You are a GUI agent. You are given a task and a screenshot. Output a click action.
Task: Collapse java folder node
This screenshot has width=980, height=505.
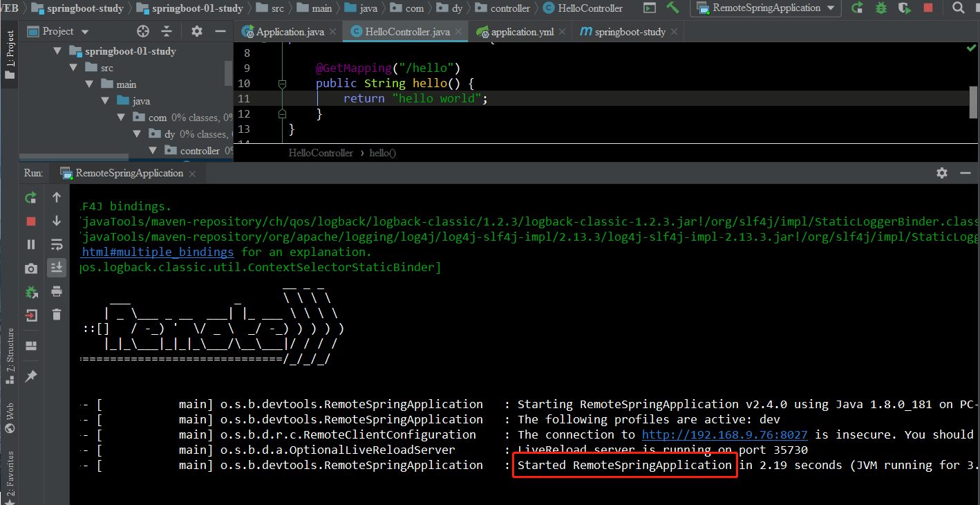(x=105, y=101)
